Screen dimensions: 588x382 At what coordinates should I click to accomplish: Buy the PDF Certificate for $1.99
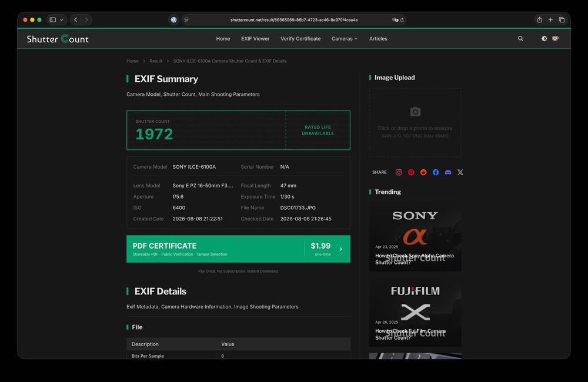coord(238,249)
